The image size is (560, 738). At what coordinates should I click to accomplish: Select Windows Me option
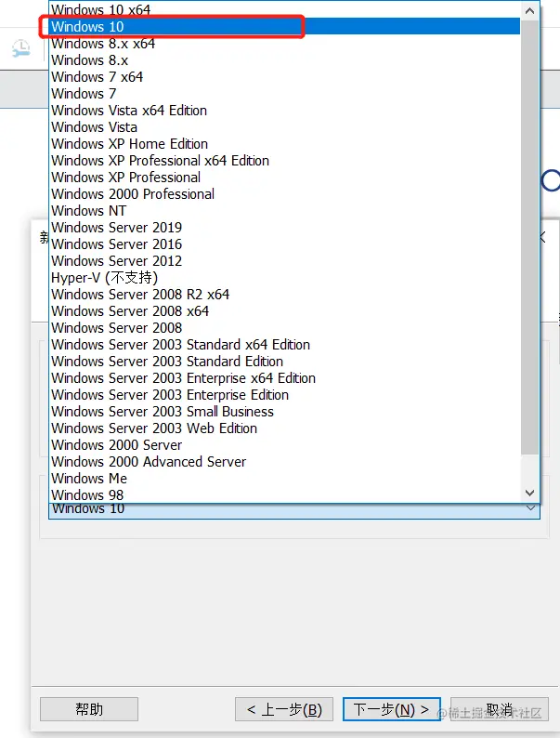tap(284, 478)
